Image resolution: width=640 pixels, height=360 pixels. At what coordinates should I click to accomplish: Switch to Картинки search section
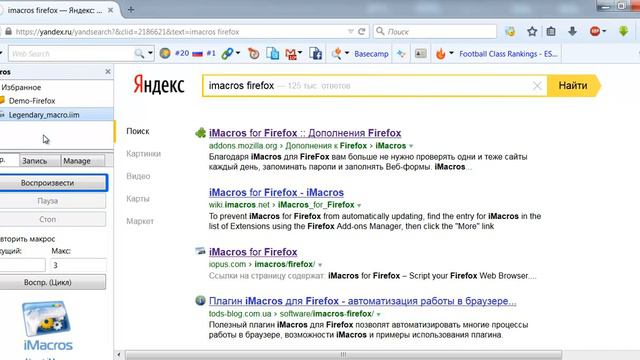(x=143, y=153)
